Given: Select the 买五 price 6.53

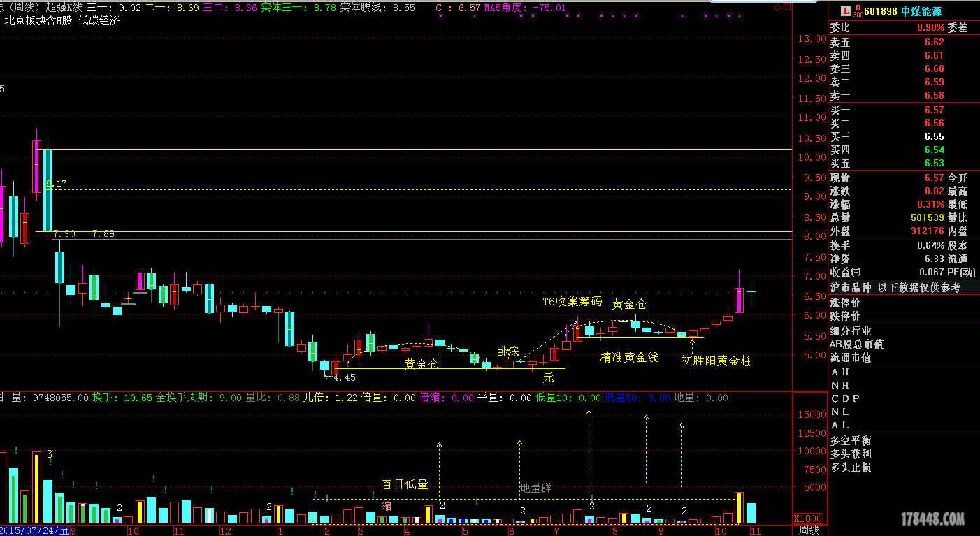Looking at the screenshot, I should [934, 163].
